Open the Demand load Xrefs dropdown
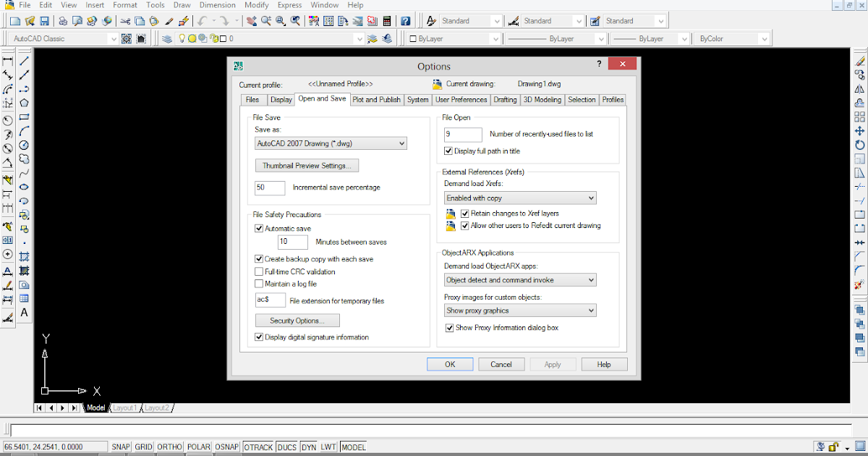This screenshot has height=456, width=868. [x=520, y=198]
